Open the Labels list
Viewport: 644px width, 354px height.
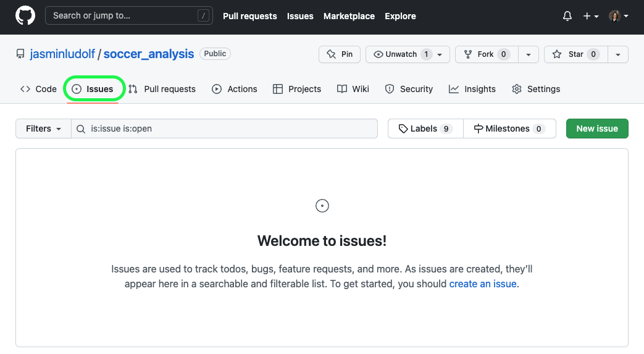pos(425,129)
